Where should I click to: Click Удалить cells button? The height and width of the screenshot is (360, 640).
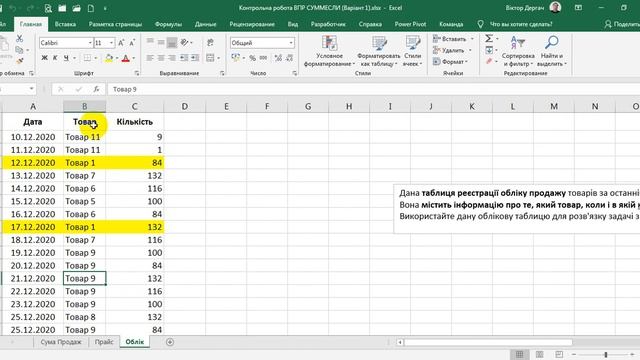pyautogui.click(x=450, y=50)
